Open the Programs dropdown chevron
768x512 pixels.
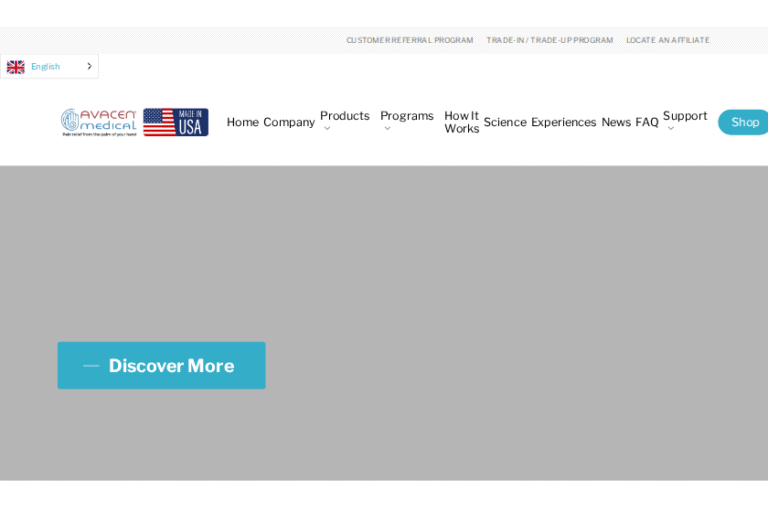point(387,129)
